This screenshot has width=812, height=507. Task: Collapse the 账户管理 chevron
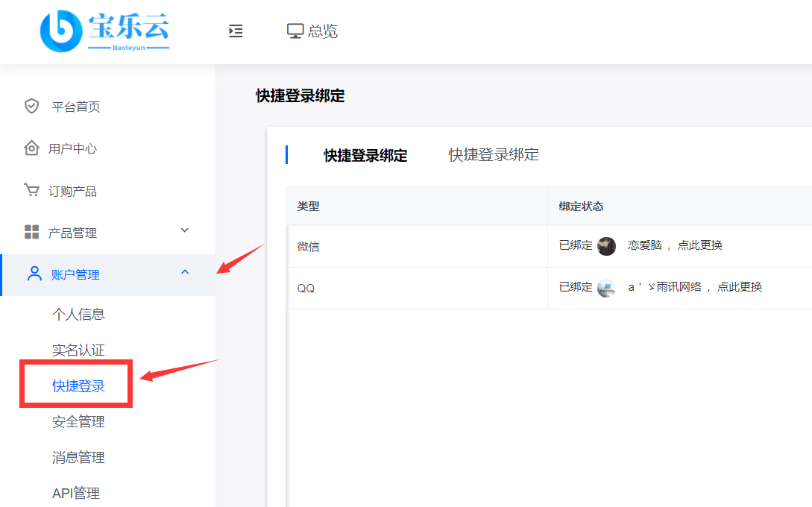coord(185,273)
